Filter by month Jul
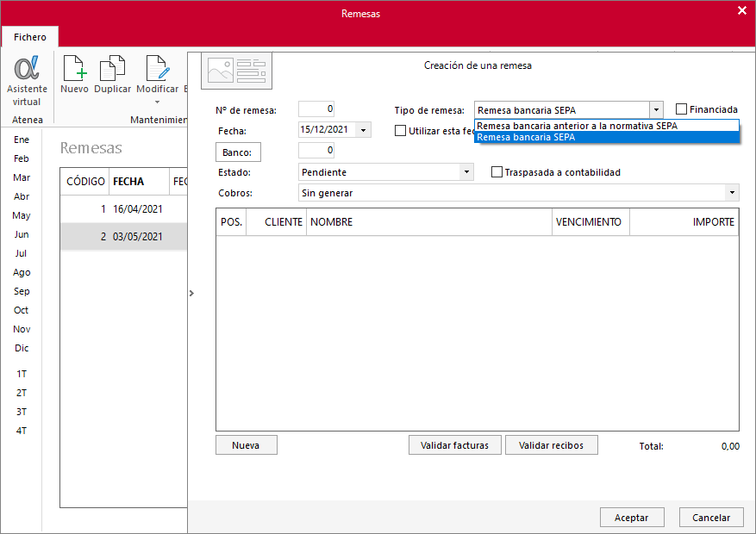 pos(21,253)
